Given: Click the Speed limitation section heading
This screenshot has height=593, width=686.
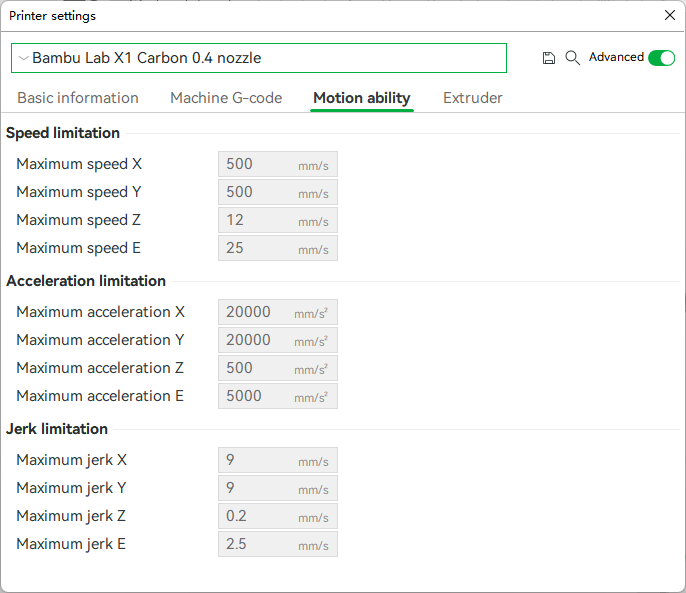Looking at the screenshot, I should (63, 133).
